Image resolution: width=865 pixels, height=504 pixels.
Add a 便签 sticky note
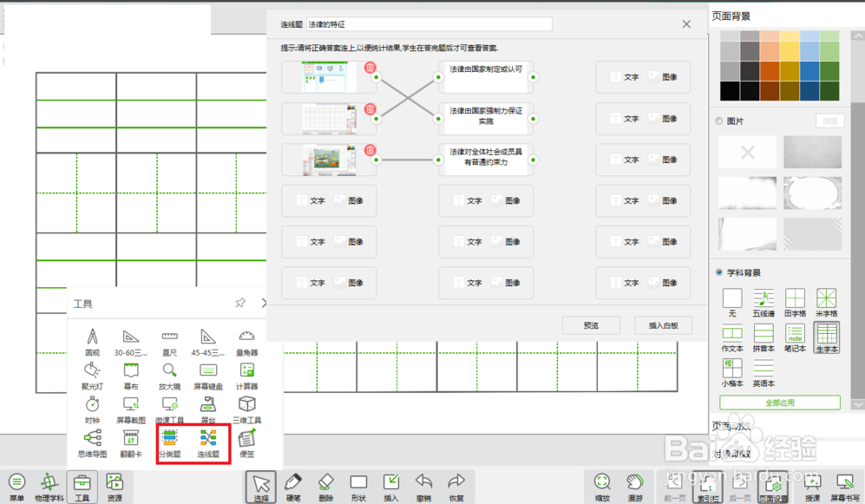[246, 444]
